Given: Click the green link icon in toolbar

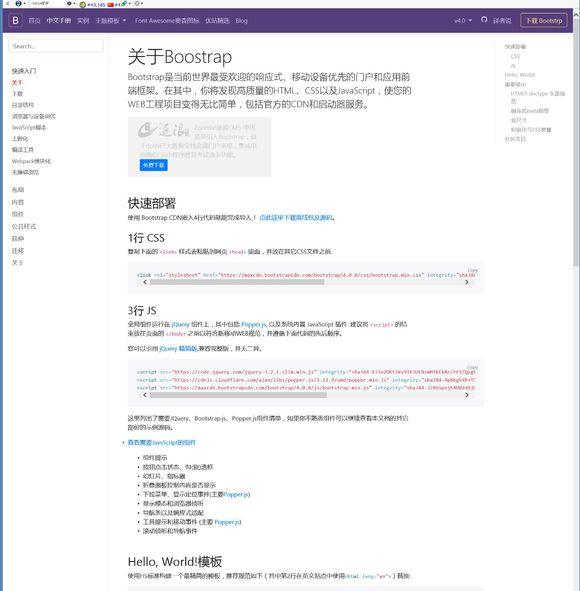Looking at the screenshot, I should pyautogui.click(x=124, y=4).
